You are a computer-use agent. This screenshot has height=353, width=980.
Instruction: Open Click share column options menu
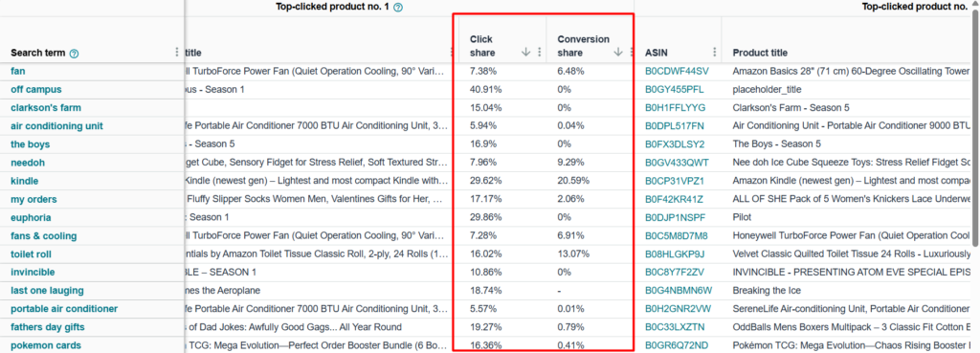540,53
